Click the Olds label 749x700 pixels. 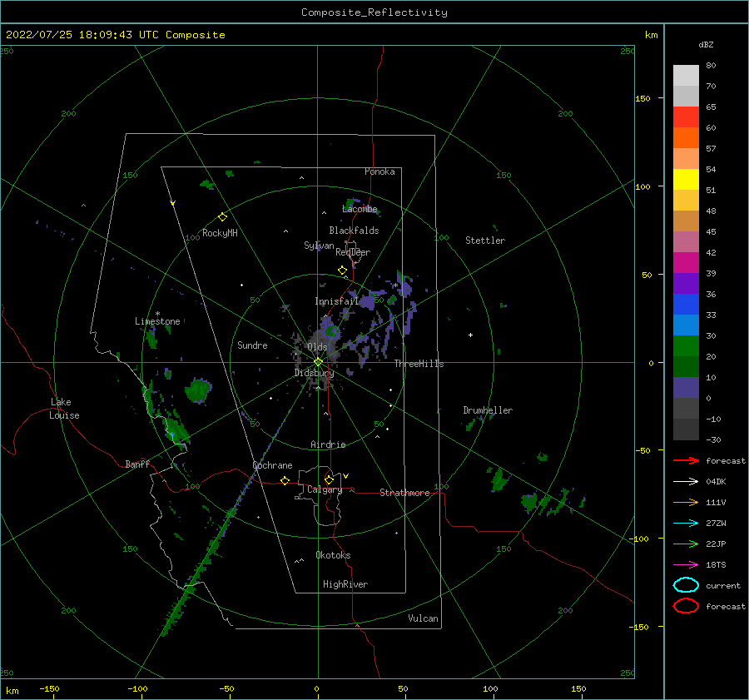(x=317, y=347)
